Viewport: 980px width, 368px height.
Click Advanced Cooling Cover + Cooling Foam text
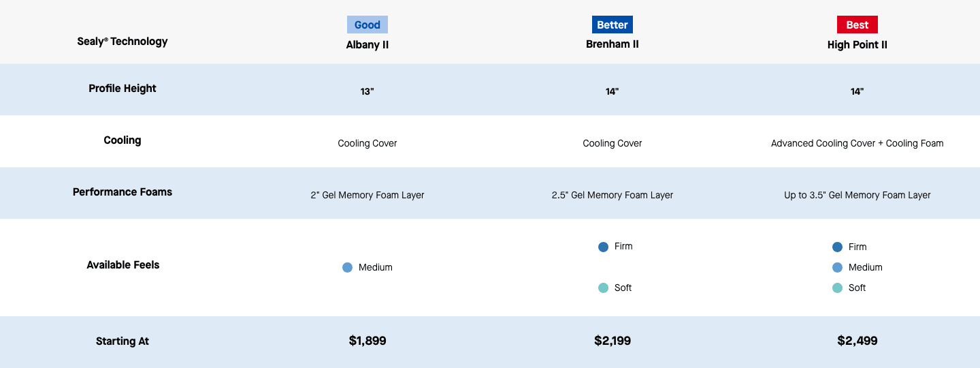coord(857,143)
